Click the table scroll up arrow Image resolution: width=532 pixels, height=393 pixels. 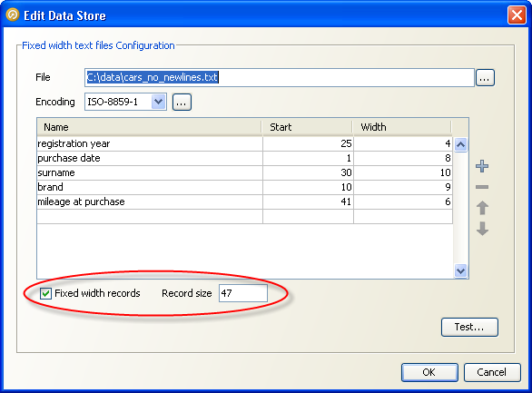point(460,145)
